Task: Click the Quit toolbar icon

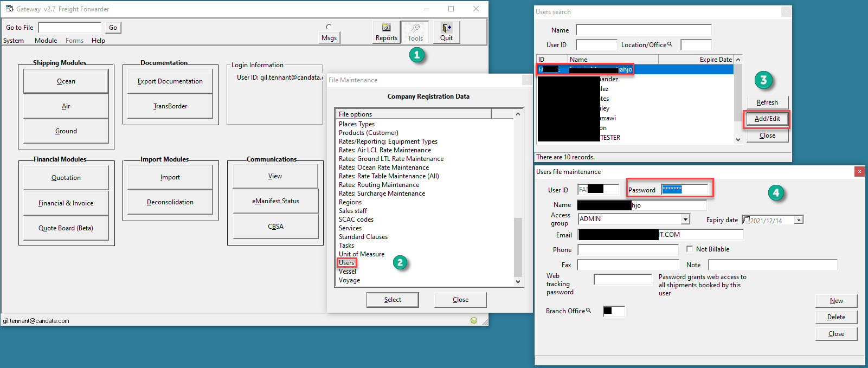Action: click(446, 32)
